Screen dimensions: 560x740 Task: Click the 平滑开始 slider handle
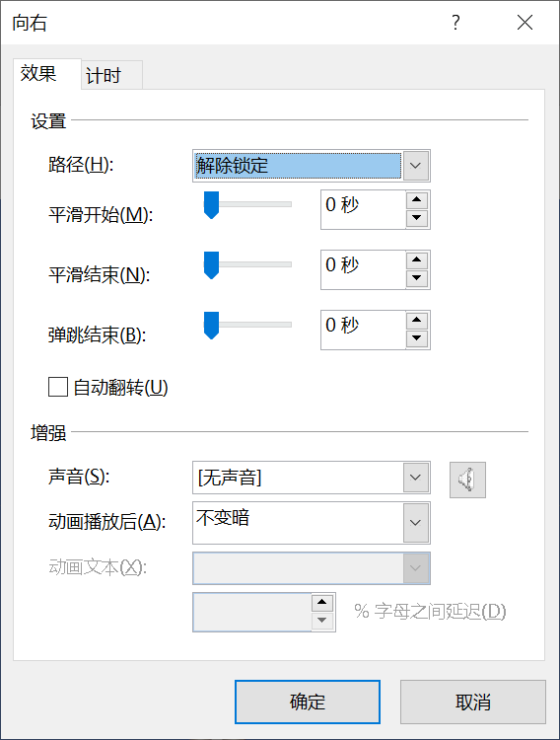211,205
